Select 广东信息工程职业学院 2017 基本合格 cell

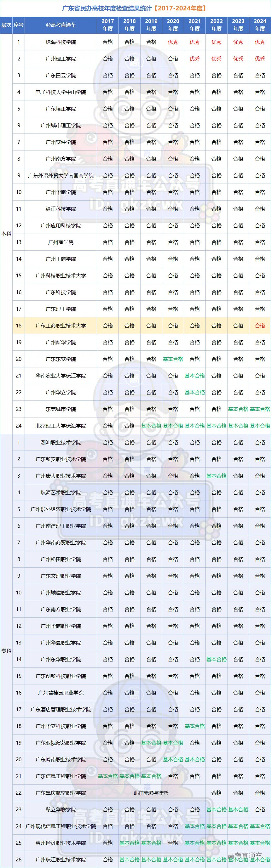[x=108, y=776]
